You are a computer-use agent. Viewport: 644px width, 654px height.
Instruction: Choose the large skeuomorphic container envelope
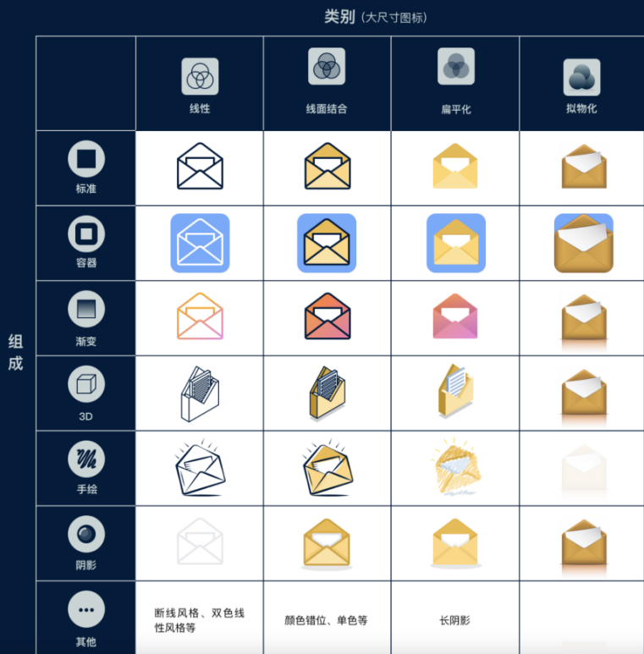click(584, 243)
